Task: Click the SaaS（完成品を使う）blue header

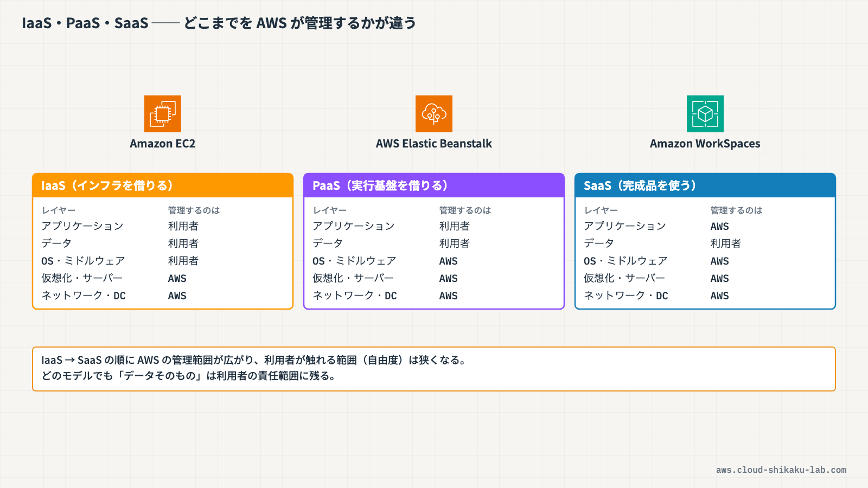Action: tap(705, 185)
